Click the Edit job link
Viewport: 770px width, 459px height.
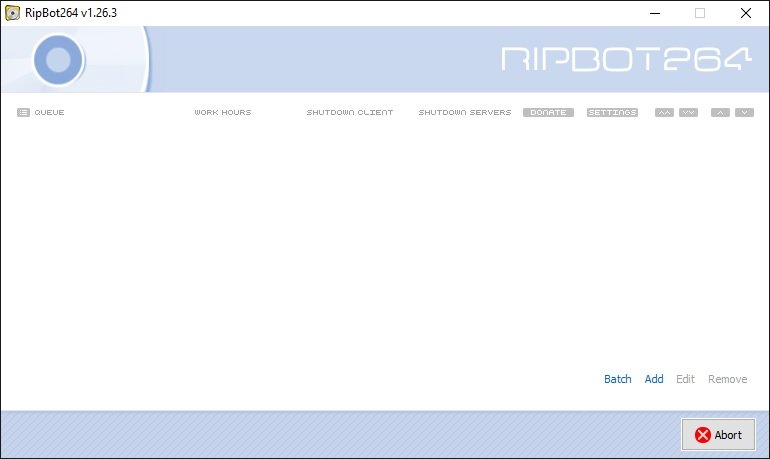(x=685, y=379)
